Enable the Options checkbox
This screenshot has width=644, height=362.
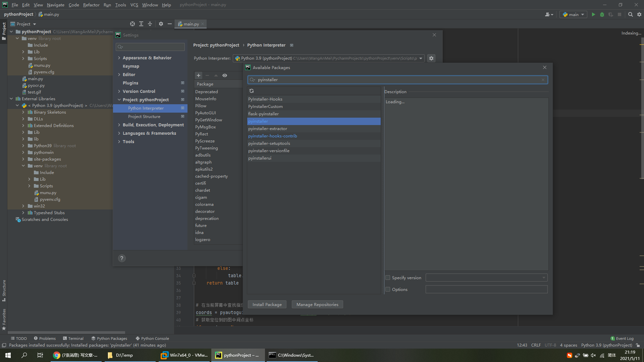388,289
